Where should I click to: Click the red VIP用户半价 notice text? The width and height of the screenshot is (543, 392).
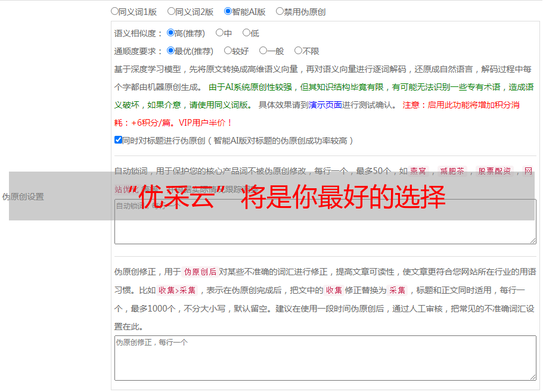coord(205,123)
